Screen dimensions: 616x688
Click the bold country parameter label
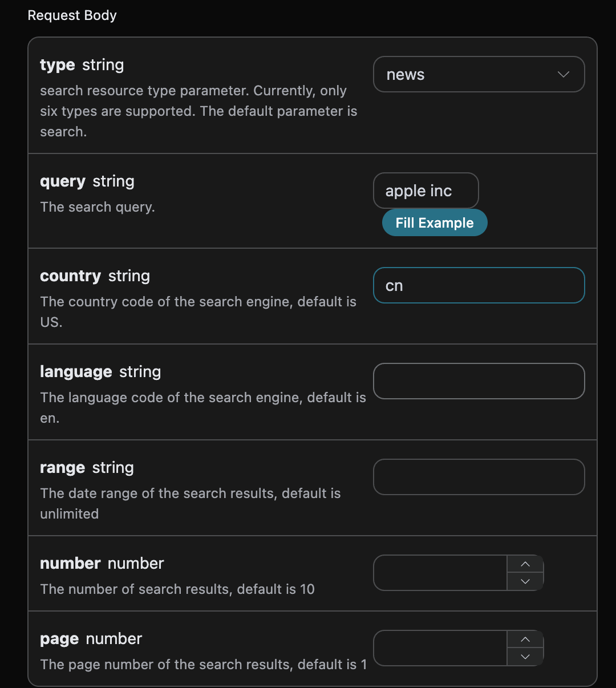click(x=71, y=276)
